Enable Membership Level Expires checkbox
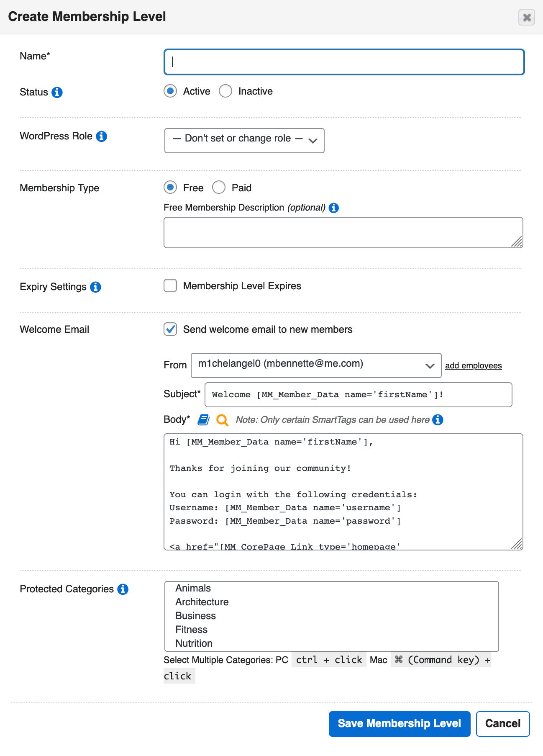543x756 pixels. 170,285
